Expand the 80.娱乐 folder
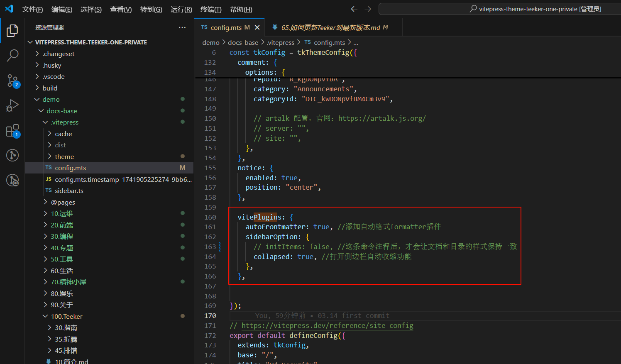Screen dimensions: 621x364 coord(62,293)
